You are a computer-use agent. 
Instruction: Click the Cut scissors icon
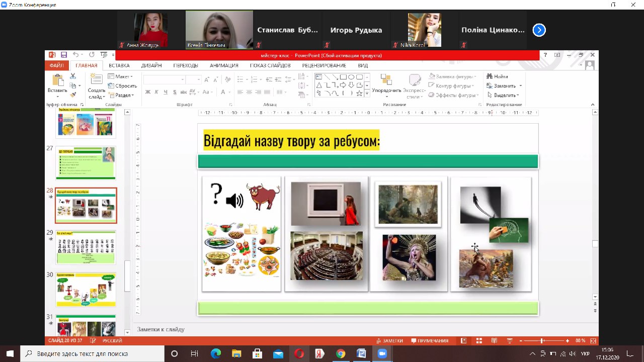coord(73,76)
